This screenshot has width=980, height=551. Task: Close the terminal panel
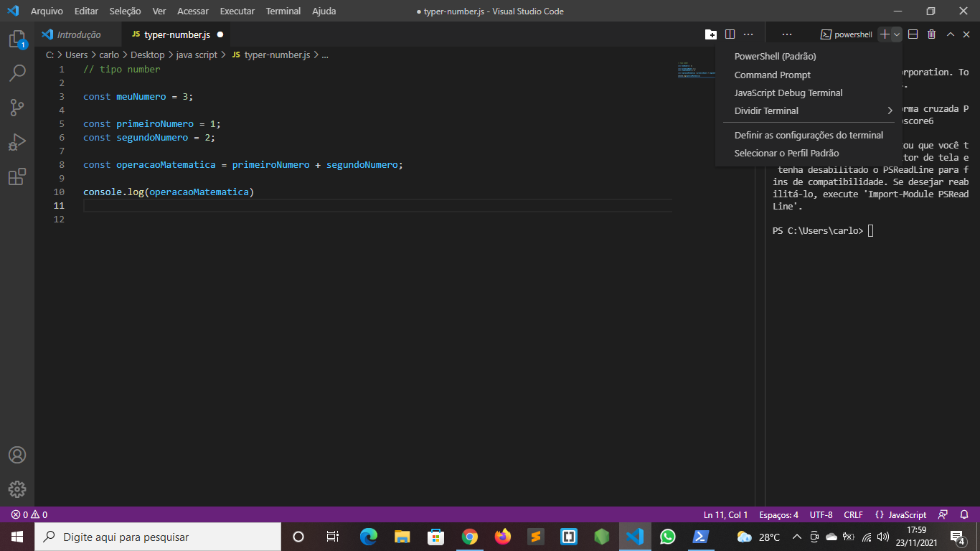pyautogui.click(x=966, y=34)
